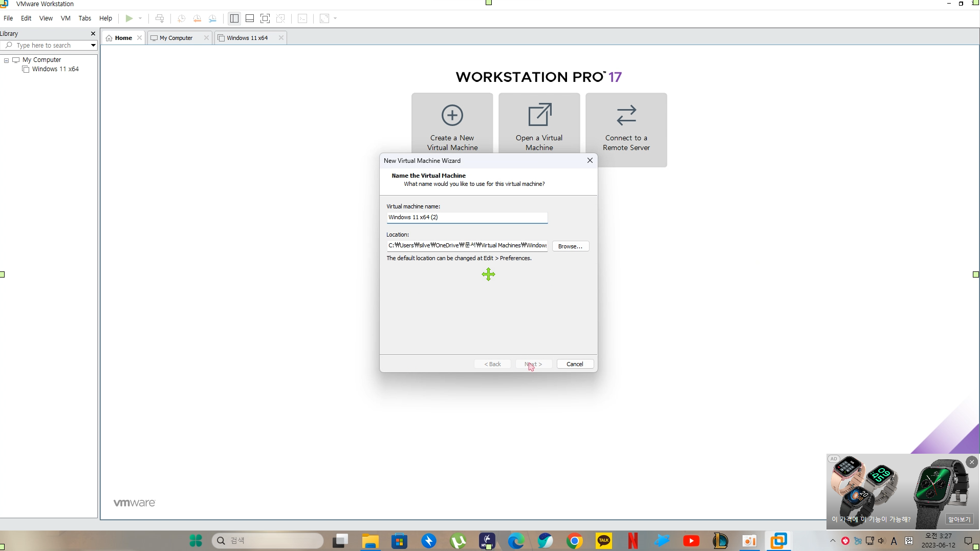Open the taskbar clock showing 오전 3:27
This screenshot has width=980, height=551.
[939, 541]
